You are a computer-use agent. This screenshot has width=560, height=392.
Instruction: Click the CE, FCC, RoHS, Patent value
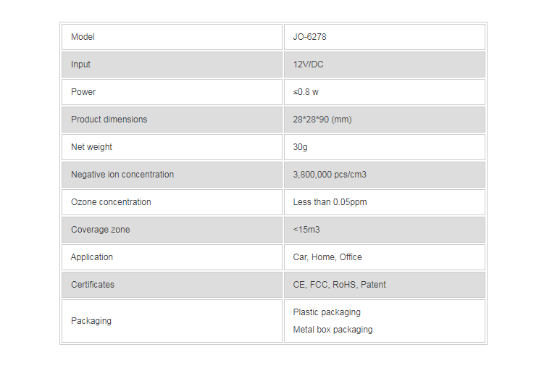point(339,285)
